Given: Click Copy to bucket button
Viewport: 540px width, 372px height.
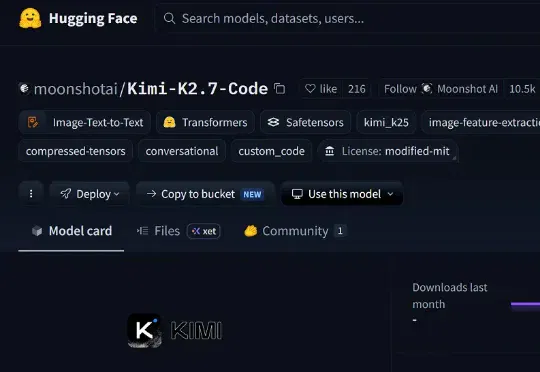Looking at the screenshot, I should click(205, 194).
